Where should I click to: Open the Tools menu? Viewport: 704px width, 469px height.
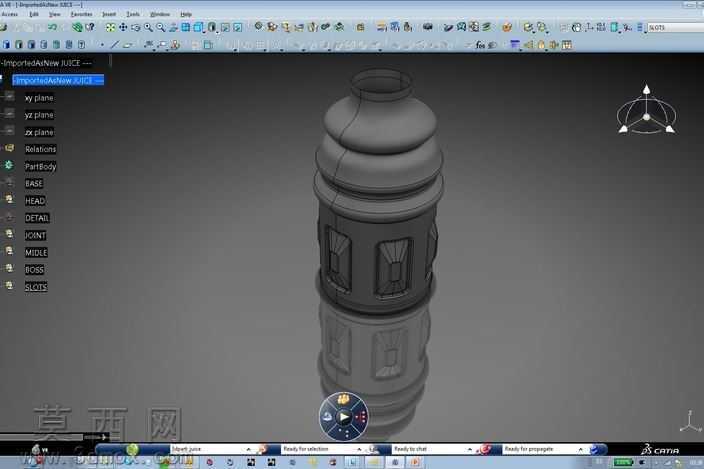click(x=133, y=14)
